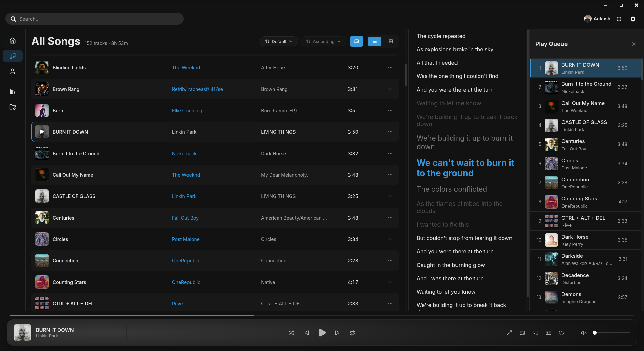Jump to lyric 'The colors conflicted'
Viewport: 644px width, 351px height.
tap(451, 189)
